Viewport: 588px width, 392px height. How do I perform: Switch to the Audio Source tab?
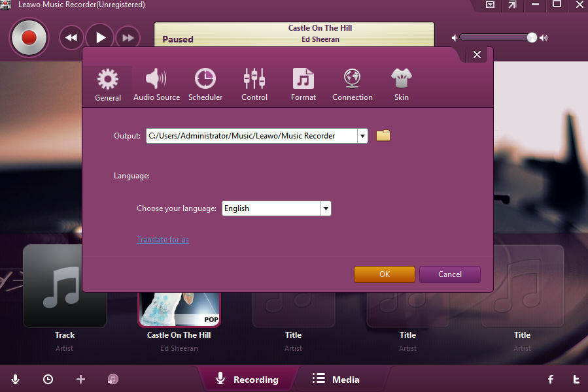point(156,85)
